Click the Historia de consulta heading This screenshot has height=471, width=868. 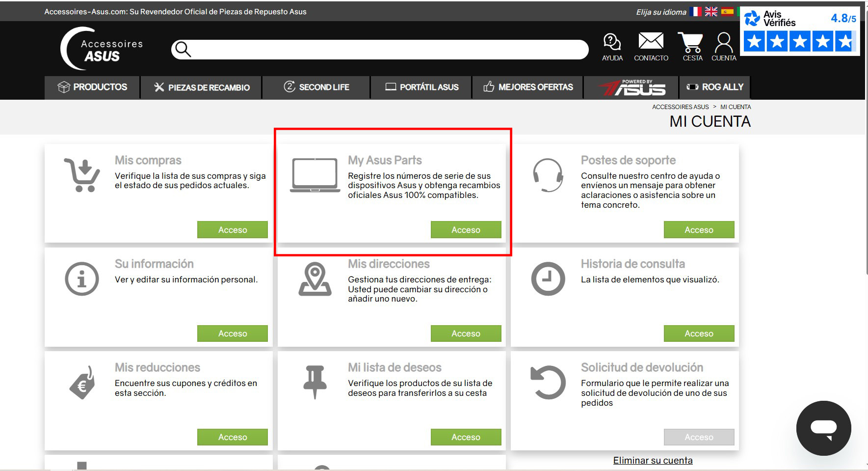pos(633,264)
